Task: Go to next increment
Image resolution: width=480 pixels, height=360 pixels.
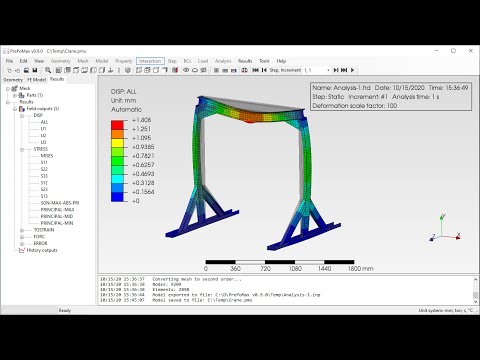Action: 336,70
